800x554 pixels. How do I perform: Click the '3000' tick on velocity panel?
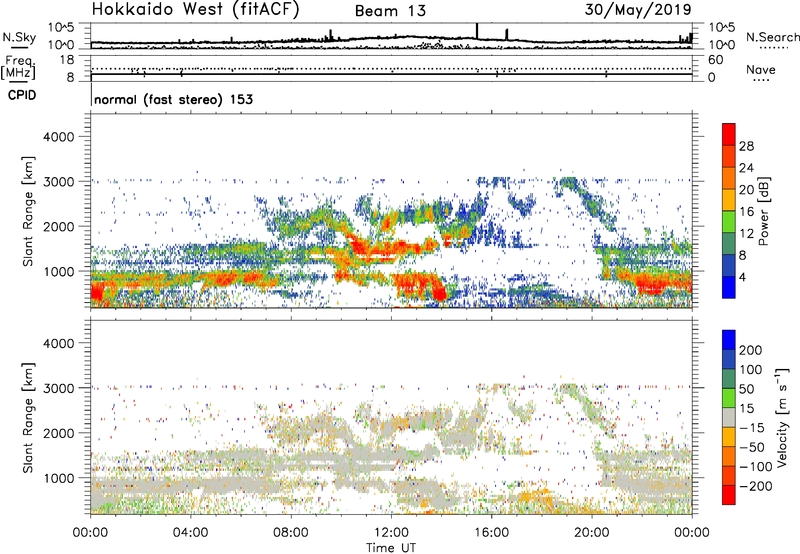(x=58, y=388)
